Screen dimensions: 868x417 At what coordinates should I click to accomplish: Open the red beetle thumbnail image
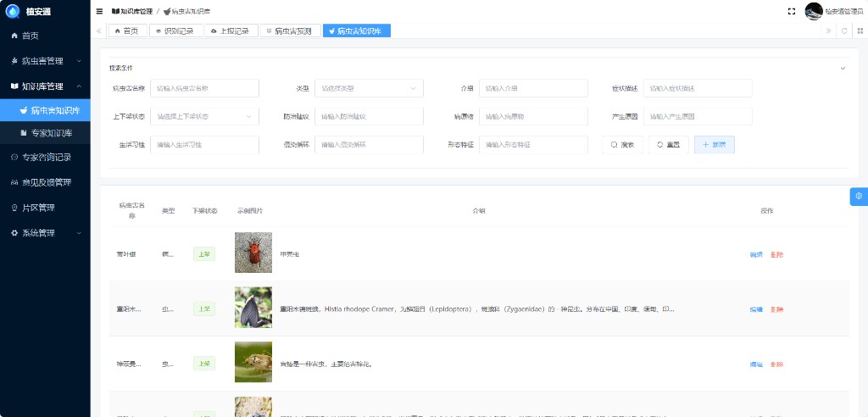click(x=253, y=253)
